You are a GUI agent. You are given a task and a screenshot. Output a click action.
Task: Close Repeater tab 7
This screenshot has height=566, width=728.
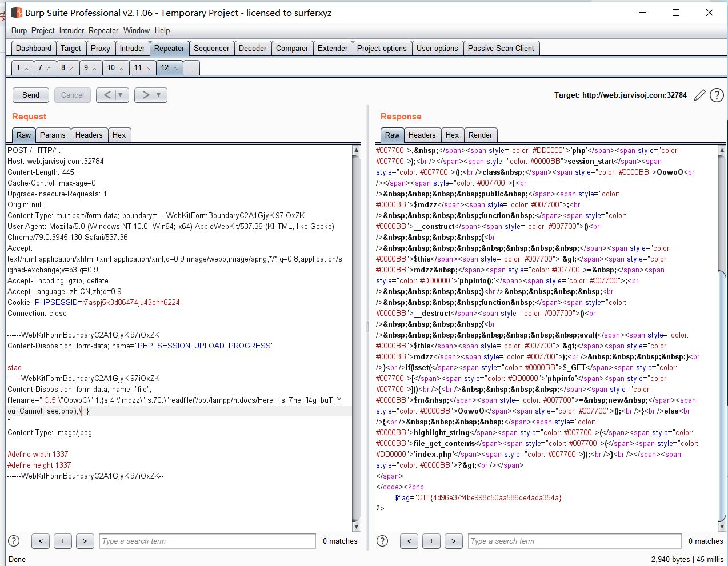coord(49,68)
